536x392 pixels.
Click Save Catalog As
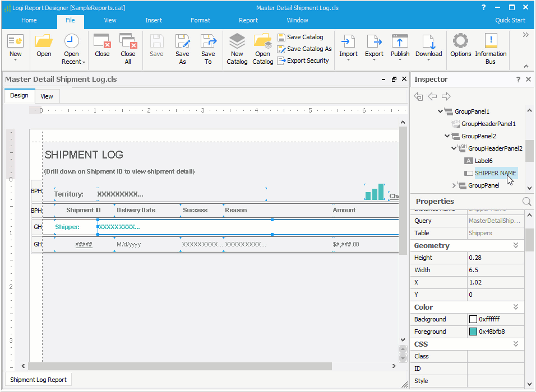point(304,49)
